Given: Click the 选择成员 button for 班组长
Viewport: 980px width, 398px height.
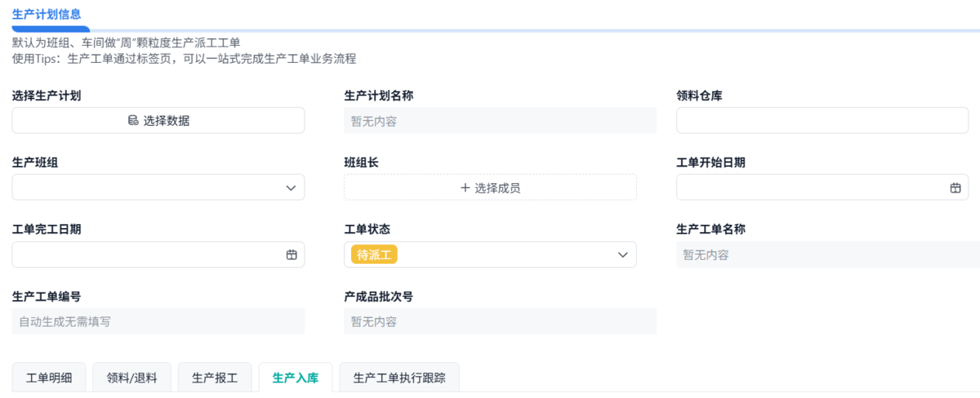Looking at the screenshot, I should pyautogui.click(x=490, y=188).
